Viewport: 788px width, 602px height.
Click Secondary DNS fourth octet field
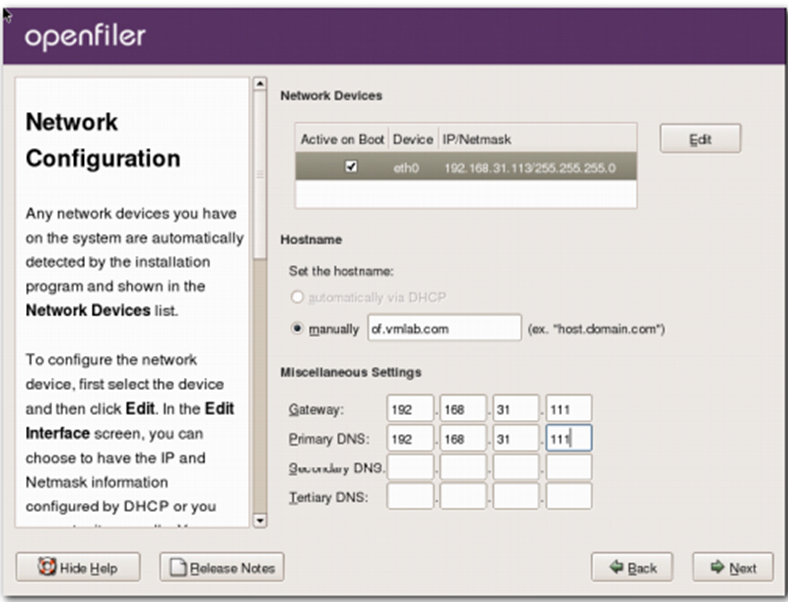(x=569, y=467)
